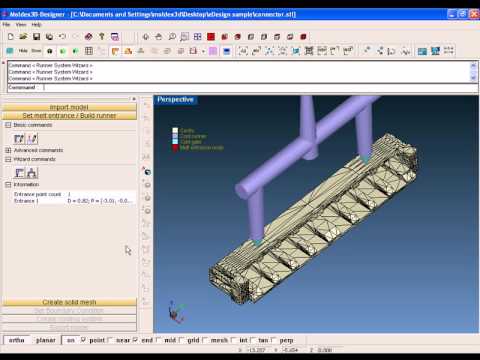480x360 pixels.
Task: Click the first Basic commands tool icon
Action: [19, 138]
